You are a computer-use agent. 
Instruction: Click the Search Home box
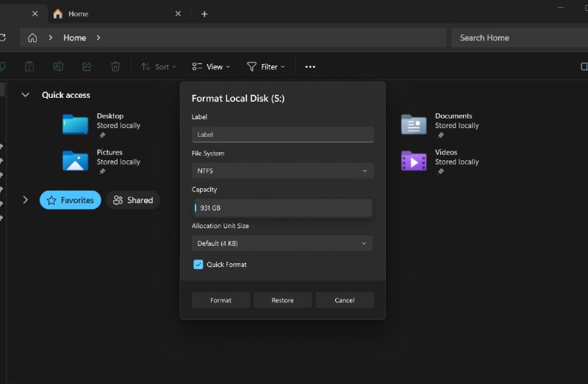[520, 38]
